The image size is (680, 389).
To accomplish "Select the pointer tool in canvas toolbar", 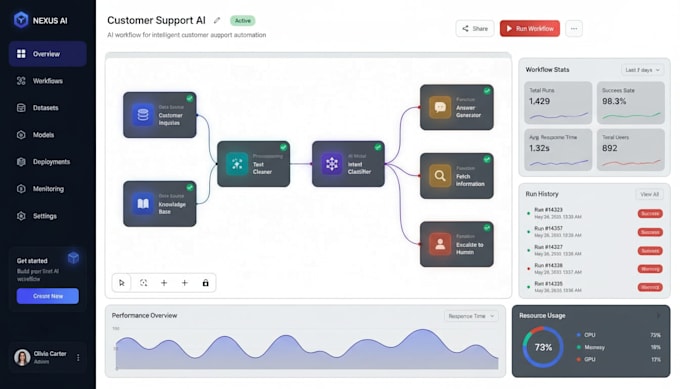I will pyautogui.click(x=122, y=283).
